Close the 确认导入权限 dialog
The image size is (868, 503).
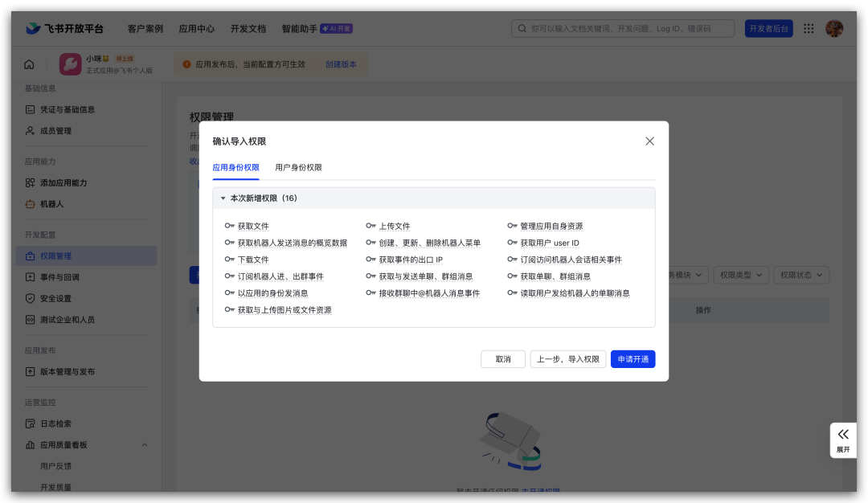point(649,141)
